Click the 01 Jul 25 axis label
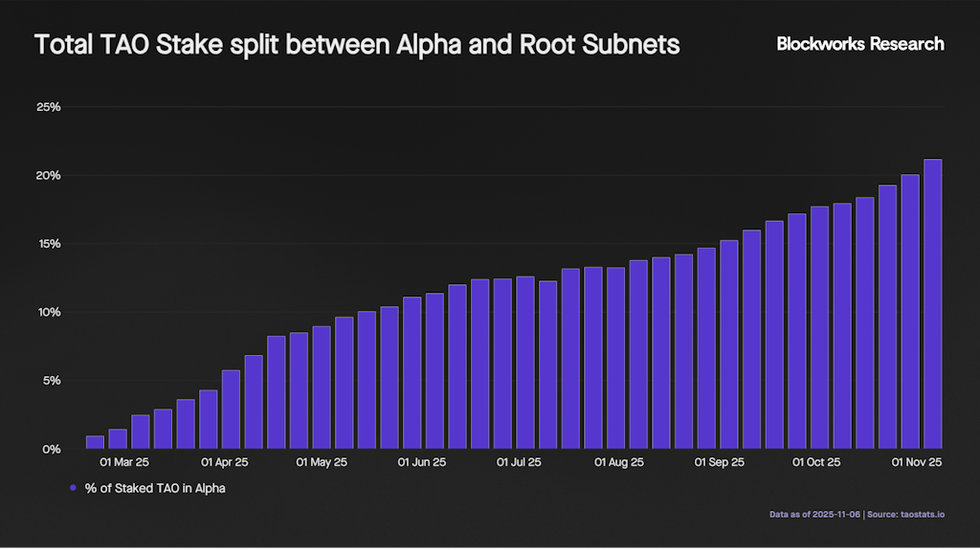 (519, 462)
